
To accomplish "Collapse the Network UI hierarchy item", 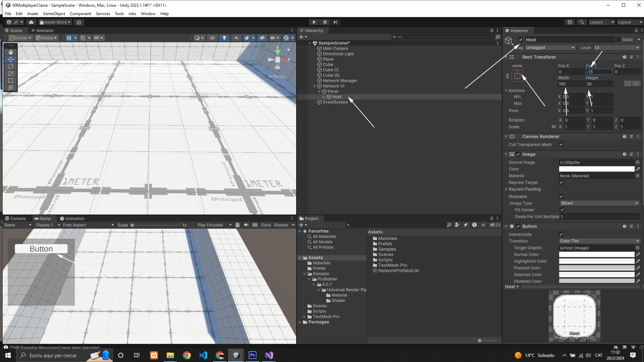I will tap(314, 86).
